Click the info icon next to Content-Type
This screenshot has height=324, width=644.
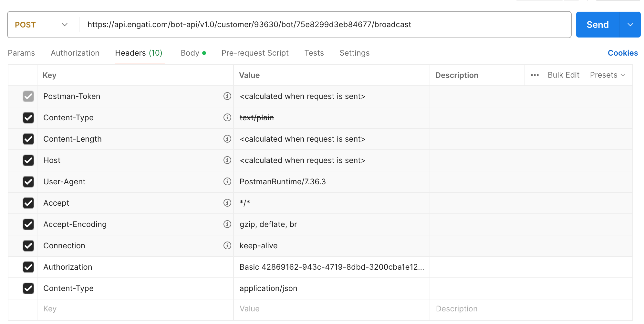[x=227, y=117]
